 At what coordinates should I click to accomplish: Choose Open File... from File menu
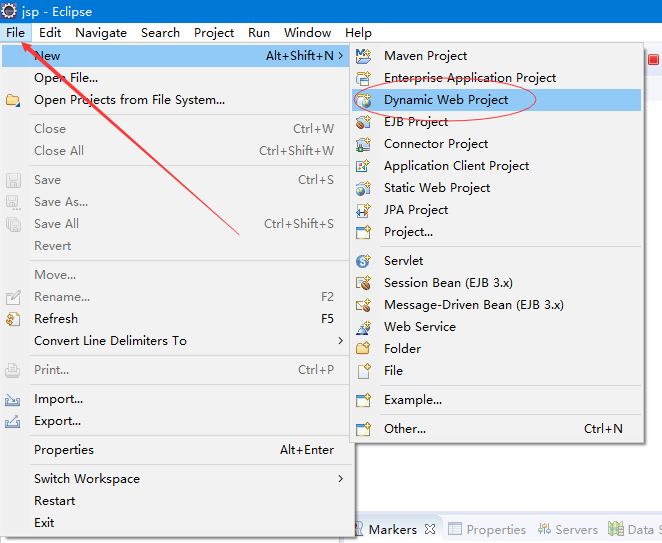[176, 78]
